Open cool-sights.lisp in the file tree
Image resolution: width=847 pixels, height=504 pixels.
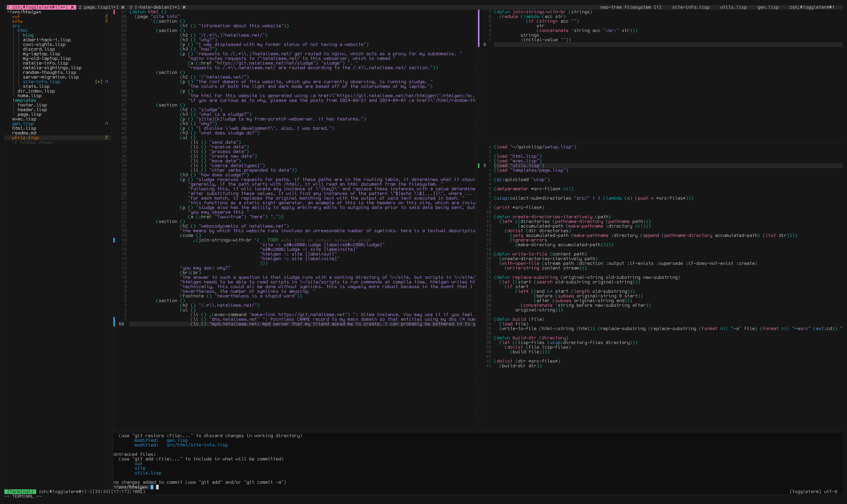(x=44, y=45)
